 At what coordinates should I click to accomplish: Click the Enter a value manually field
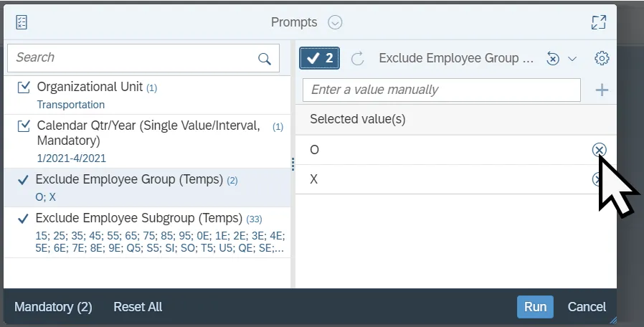tap(441, 90)
